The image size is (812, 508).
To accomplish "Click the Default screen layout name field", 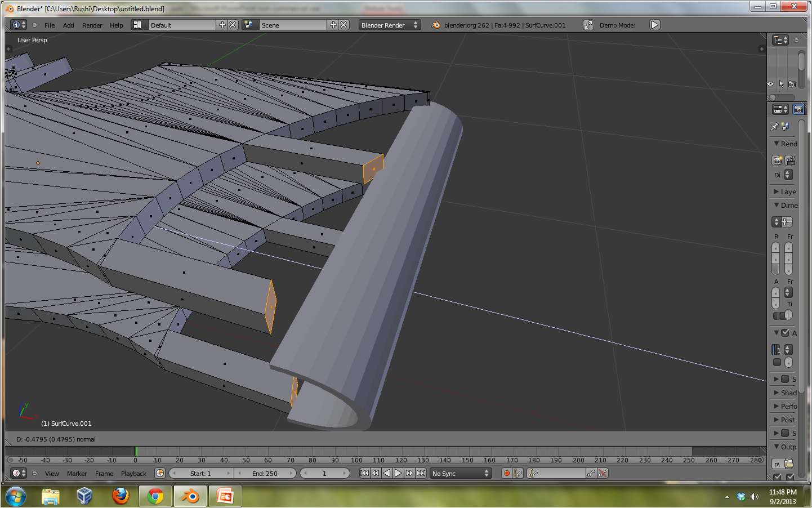I will pos(182,25).
